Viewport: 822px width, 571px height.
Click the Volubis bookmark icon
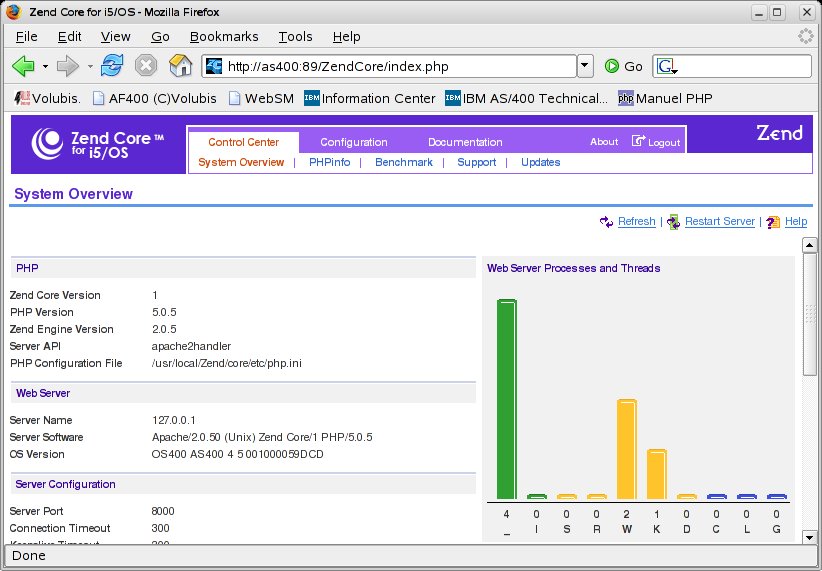21,98
